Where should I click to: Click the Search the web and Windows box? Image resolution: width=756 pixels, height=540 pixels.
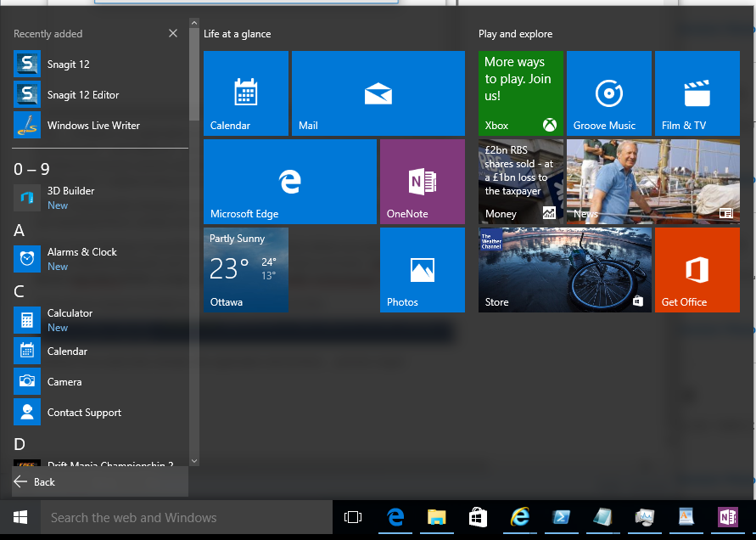point(187,517)
